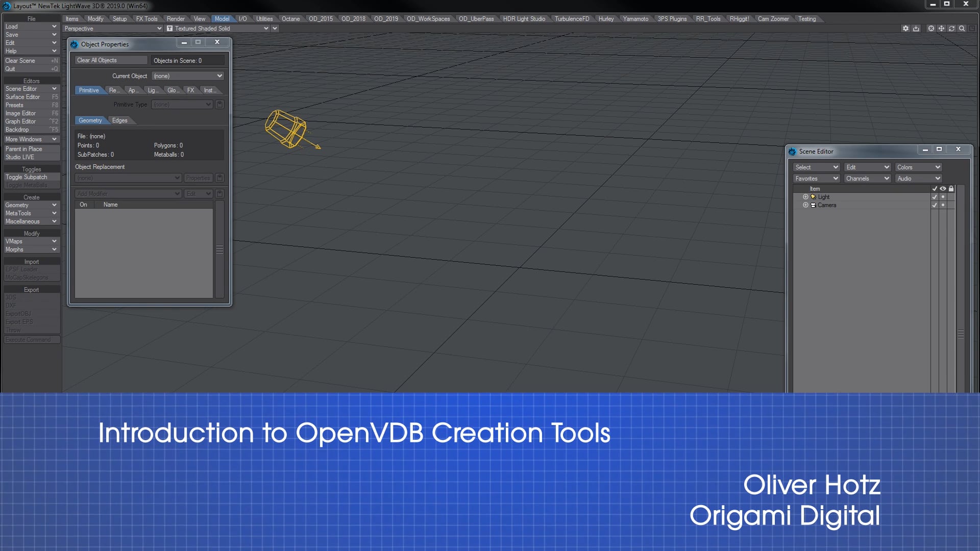This screenshot has height=551, width=980.
Task: Click the viewport options gear icon
Action: (x=905, y=29)
